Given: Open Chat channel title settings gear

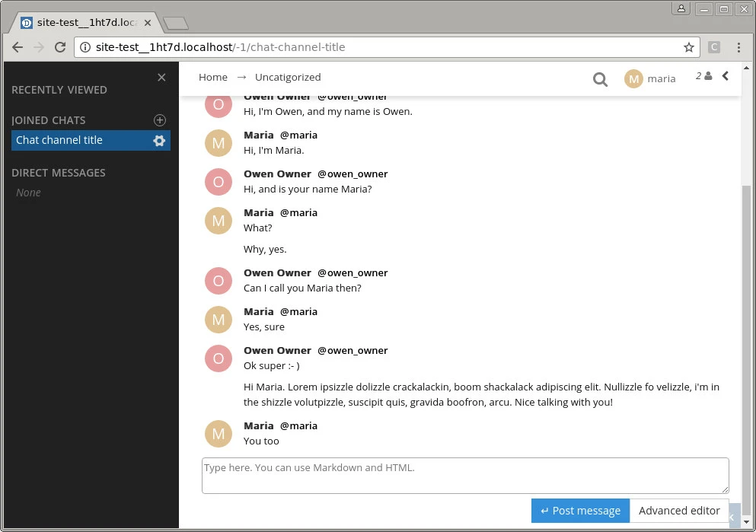Looking at the screenshot, I should [159, 140].
